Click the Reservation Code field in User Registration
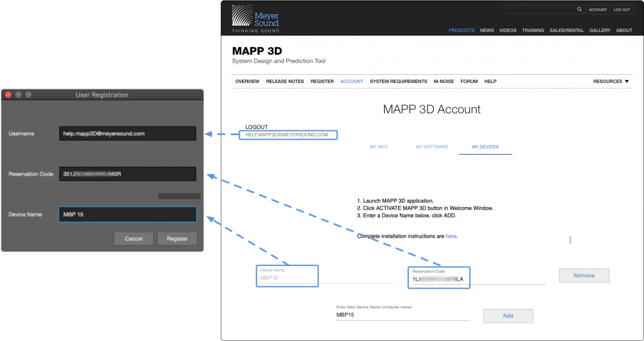Screen dimensions: 644x341 pyautogui.click(x=128, y=174)
